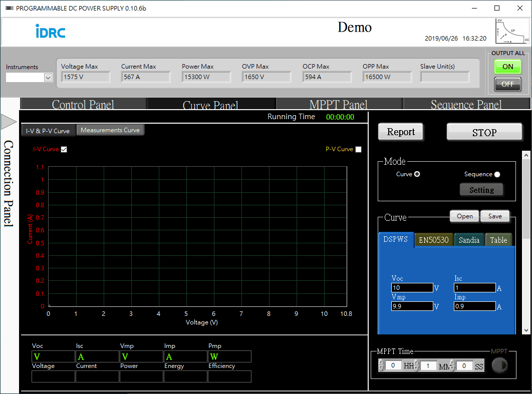Toggle the MPPT round knob
Image resolution: width=532 pixels, height=394 pixels.
coord(499,366)
